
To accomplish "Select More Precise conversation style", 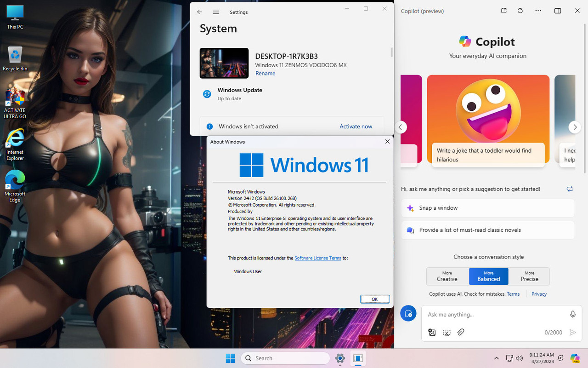I will tap(529, 276).
